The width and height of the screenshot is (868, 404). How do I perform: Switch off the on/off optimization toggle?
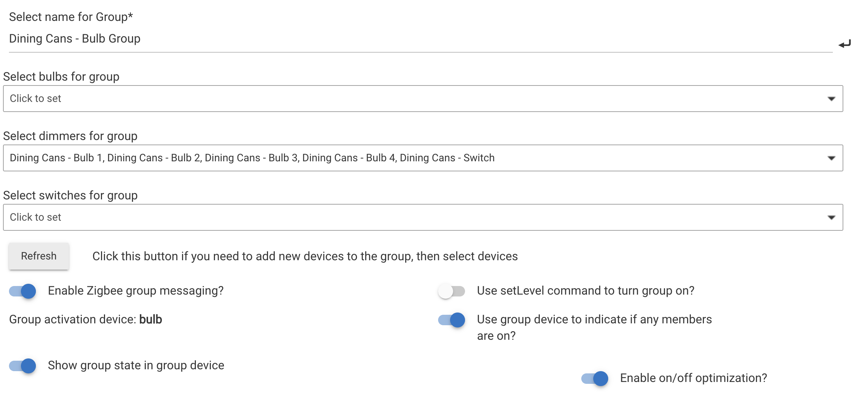tap(595, 379)
